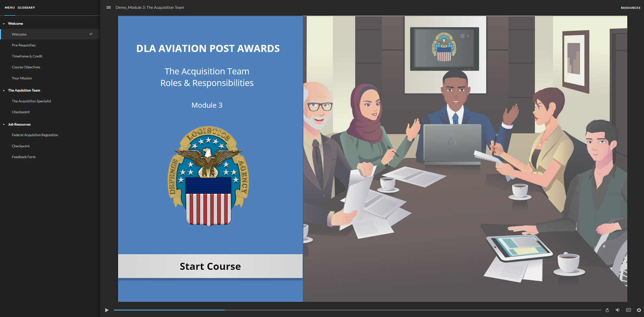This screenshot has height=317, width=644.
Task: Toggle closed captions CC icon
Action: point(628,310)
